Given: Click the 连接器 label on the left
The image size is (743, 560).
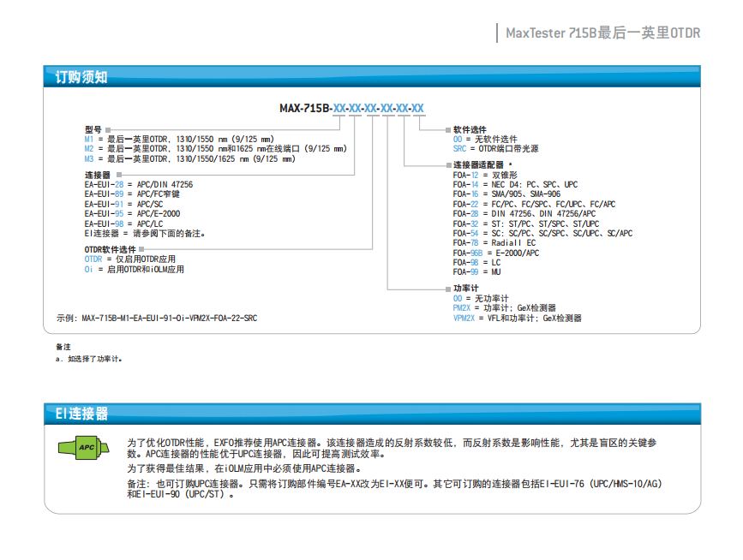Looking at the screenshot, I should [x=97, y=176].
